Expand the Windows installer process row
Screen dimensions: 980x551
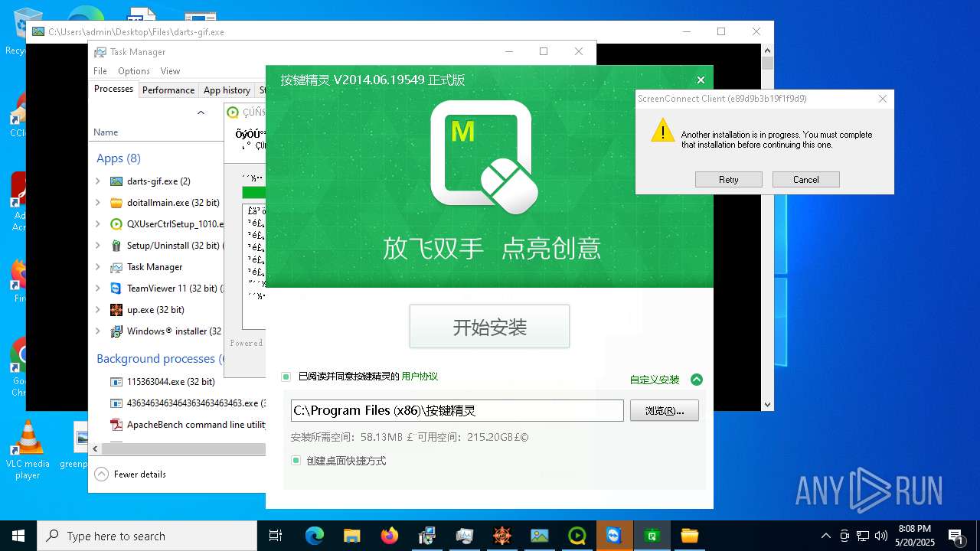[98, 331]
